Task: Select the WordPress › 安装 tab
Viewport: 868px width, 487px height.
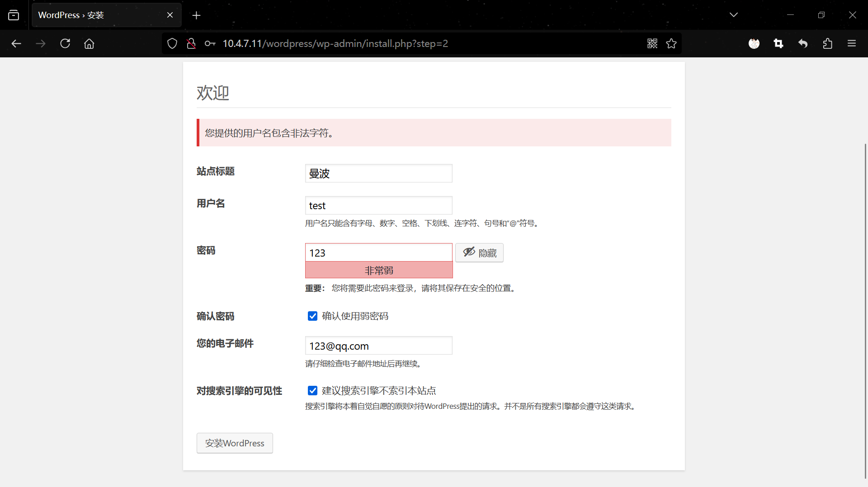Action: [106, 15]
